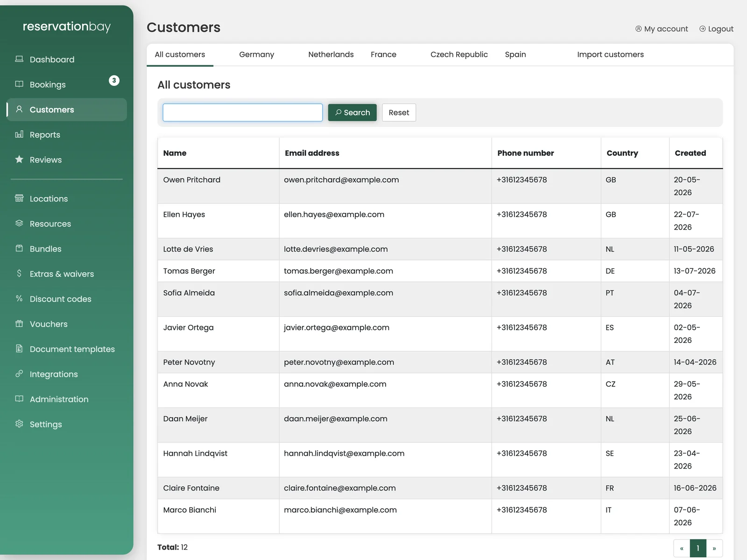The height and width of the screenshot is (560, 747).
Task: Click the 16-06-2026 created date
Action: coord(695,488)
